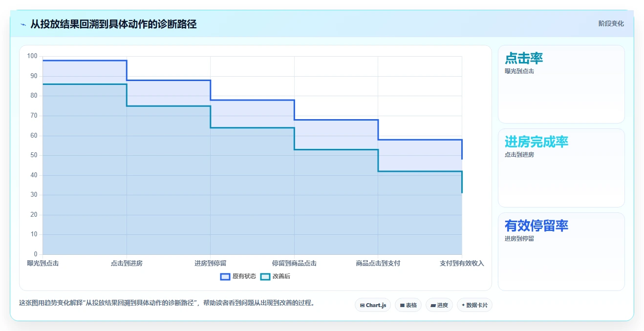Click the 改善后 teal legend swatch
Image resolution: width=644 pixels, height=331 pixels.
(x=265, y=277)
